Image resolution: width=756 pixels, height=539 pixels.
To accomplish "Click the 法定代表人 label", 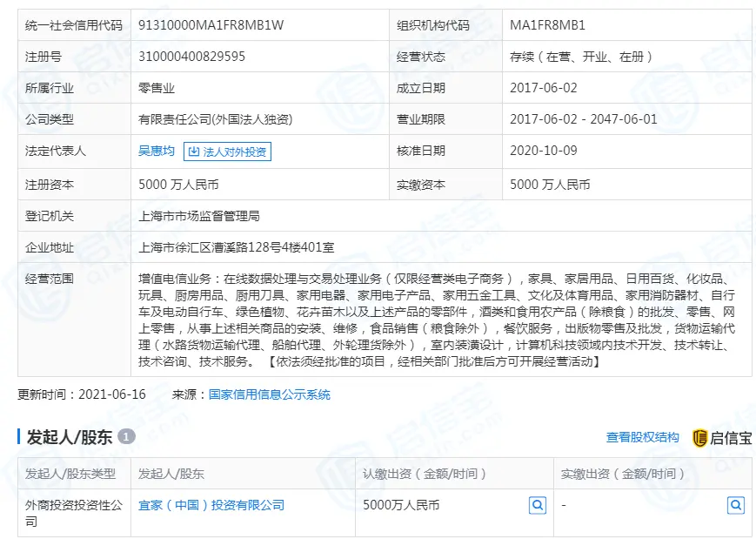I will point(56,151).
